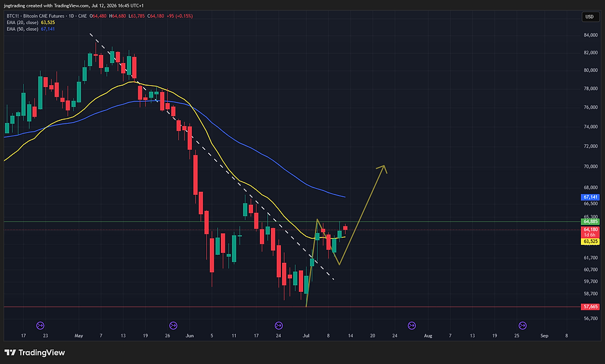The width and height of the screenshot is (605, 364).
Task: Click the 70,000 price axis label
Action: pos(591,167)
